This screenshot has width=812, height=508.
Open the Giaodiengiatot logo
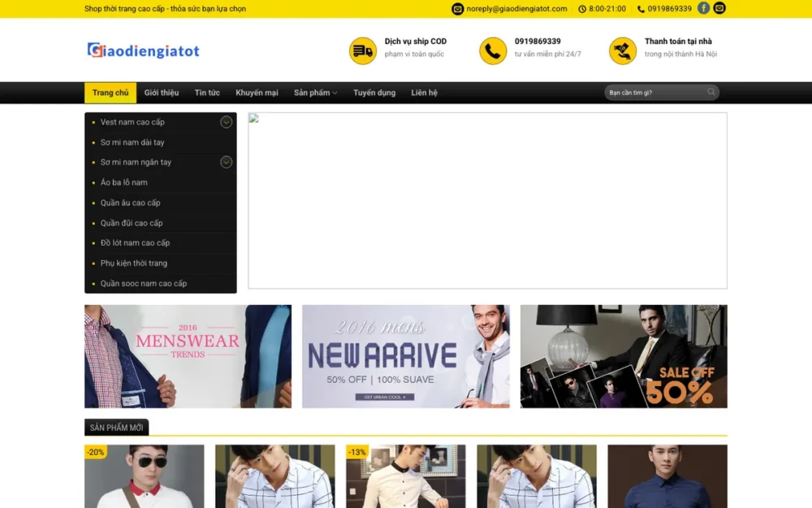click(143, 50)
